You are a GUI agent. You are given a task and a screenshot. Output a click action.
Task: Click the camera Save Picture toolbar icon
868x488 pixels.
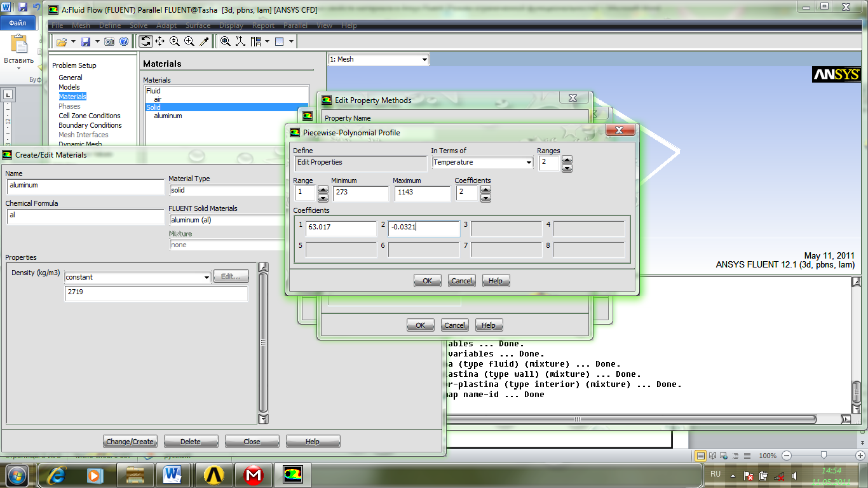click(109, 41)
